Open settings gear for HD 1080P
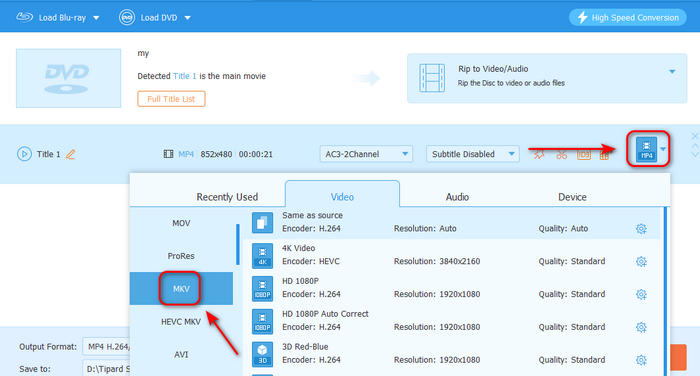This screenshot has height=376, width=700. pyautogui.click(x=641, y=294)
